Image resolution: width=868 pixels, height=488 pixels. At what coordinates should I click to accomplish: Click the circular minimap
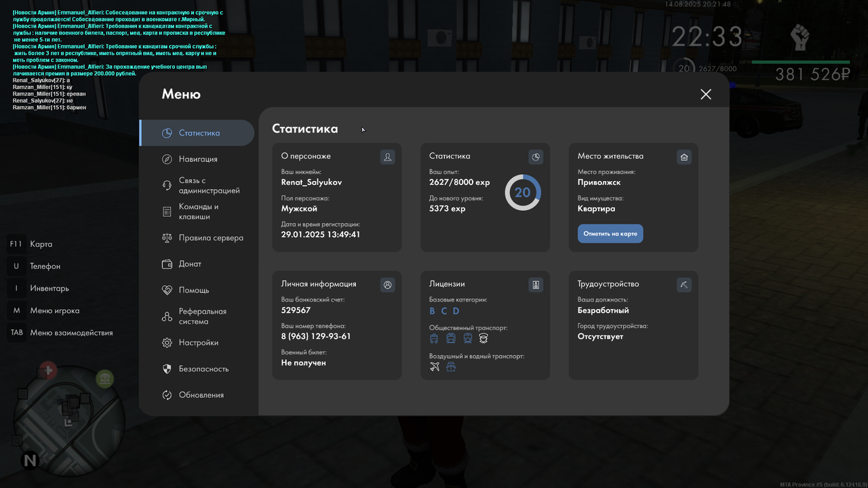(69, 420)
